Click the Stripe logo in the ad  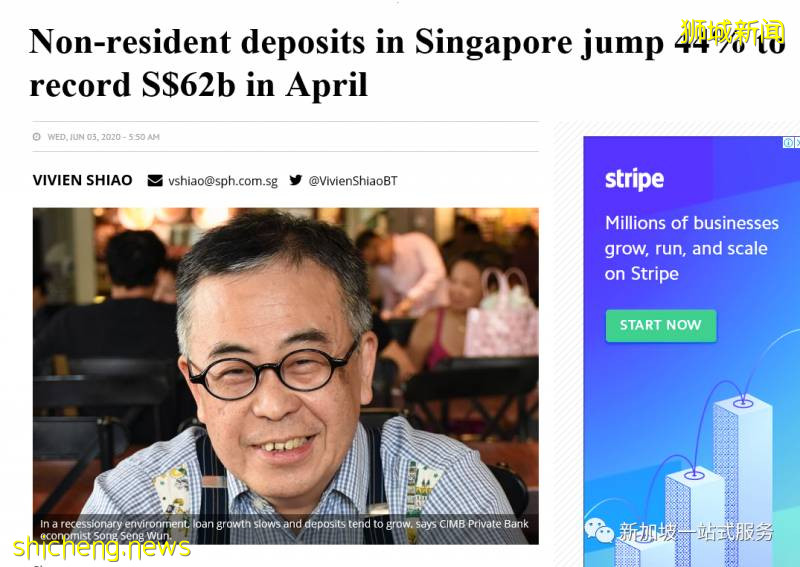[634, 179]
